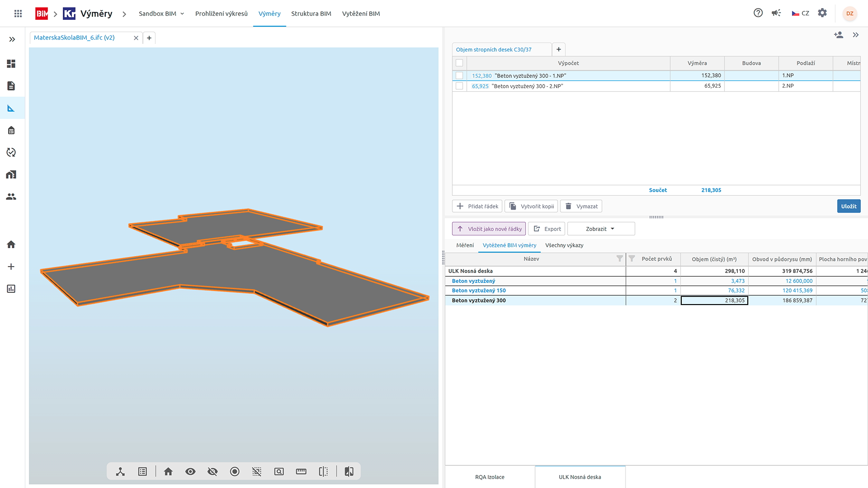Check the box for the 2.NP row
The image size is (868, 488).
coord(459,86)
